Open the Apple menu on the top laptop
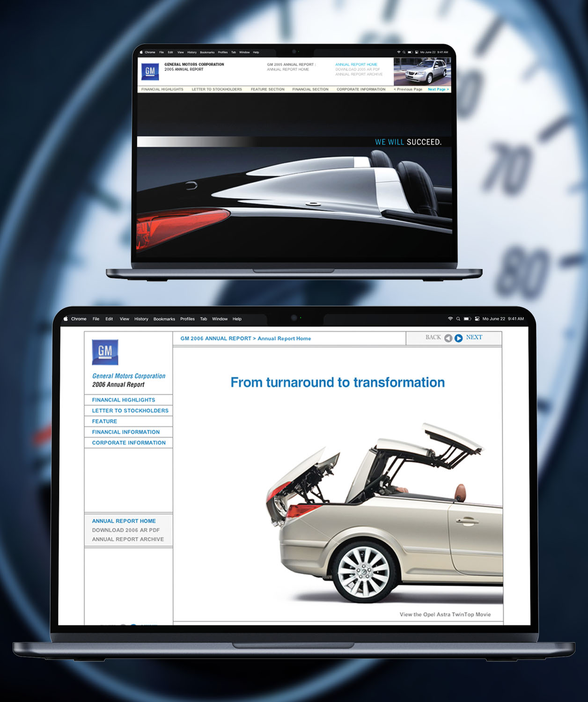Screen dimensions: 588x702 (141, 52)
